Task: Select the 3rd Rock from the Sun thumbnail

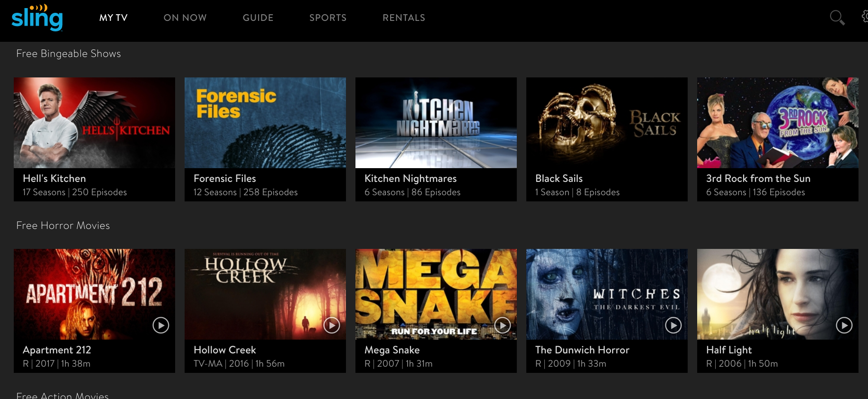Action: [x=778, y=123]
